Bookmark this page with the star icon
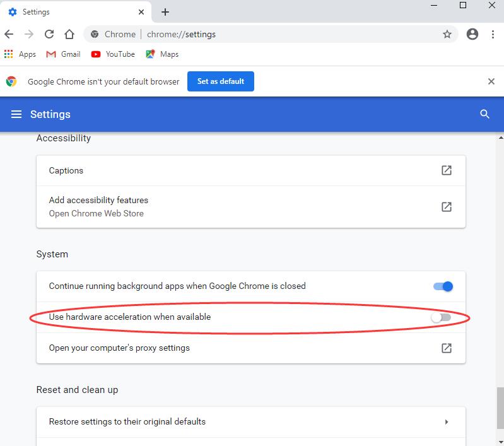This screenshot has width=504, height=446. coord(447,34)
